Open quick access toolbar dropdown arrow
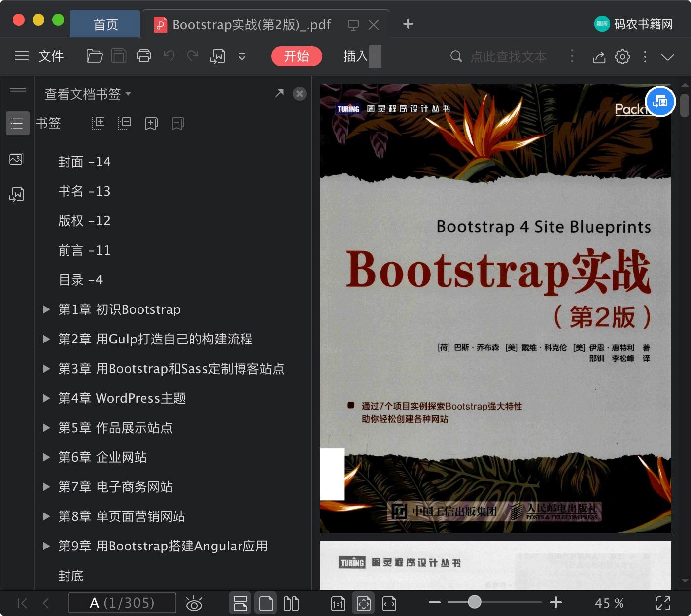Image resolution: width=691 pixels, height=616 pixels. [x=242, y=57]
